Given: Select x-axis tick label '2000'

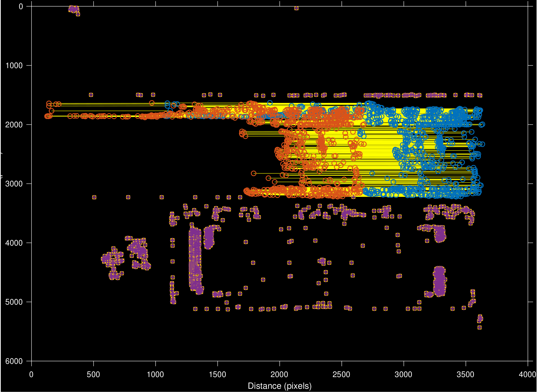Looking at the screenshot, I should (279, 375).
